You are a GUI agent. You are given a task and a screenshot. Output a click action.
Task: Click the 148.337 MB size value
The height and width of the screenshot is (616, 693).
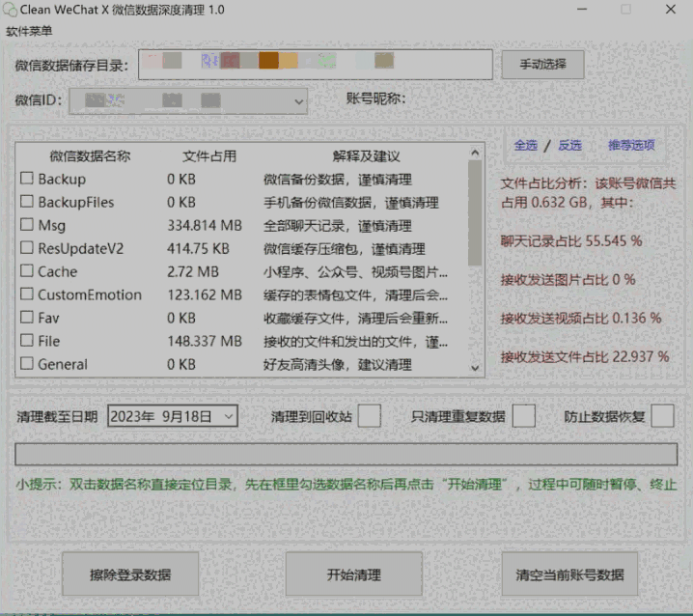tap(205, 341)
